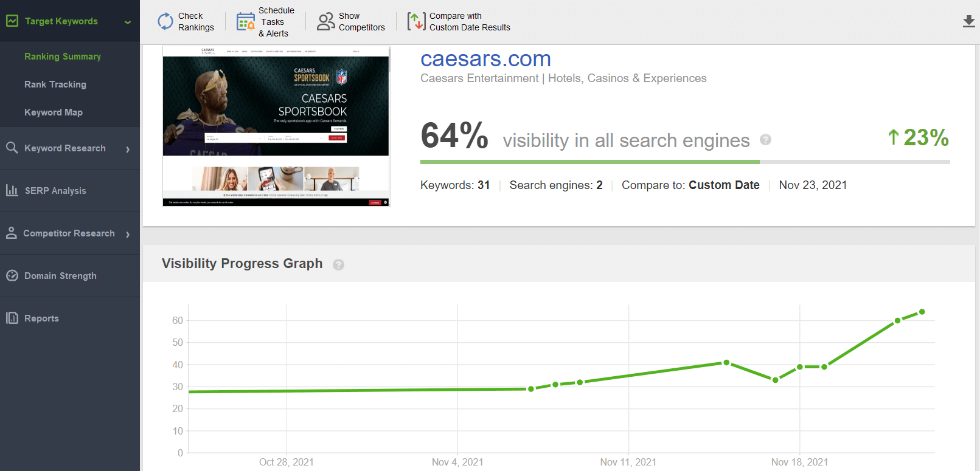Click Schedule Tasks & Alerts label
Image resolution: width=980 pixels, height=471 pixels.
tap(276, 22)
